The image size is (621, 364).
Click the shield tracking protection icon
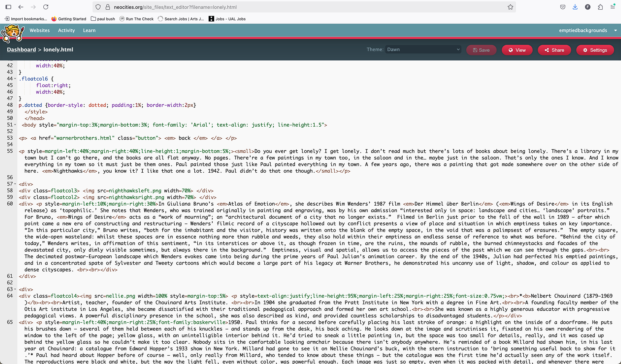tap(98, 7)
